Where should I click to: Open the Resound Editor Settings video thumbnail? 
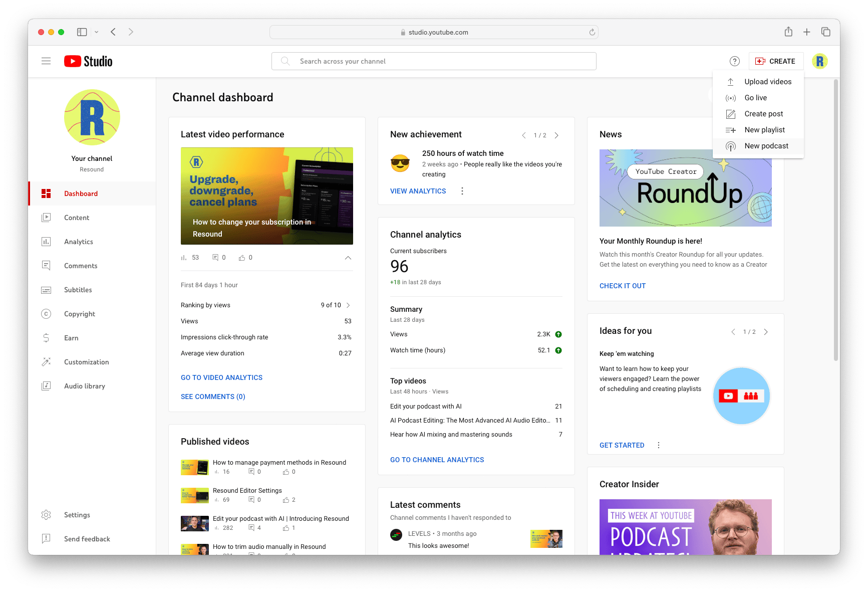[x=195, y=495]
